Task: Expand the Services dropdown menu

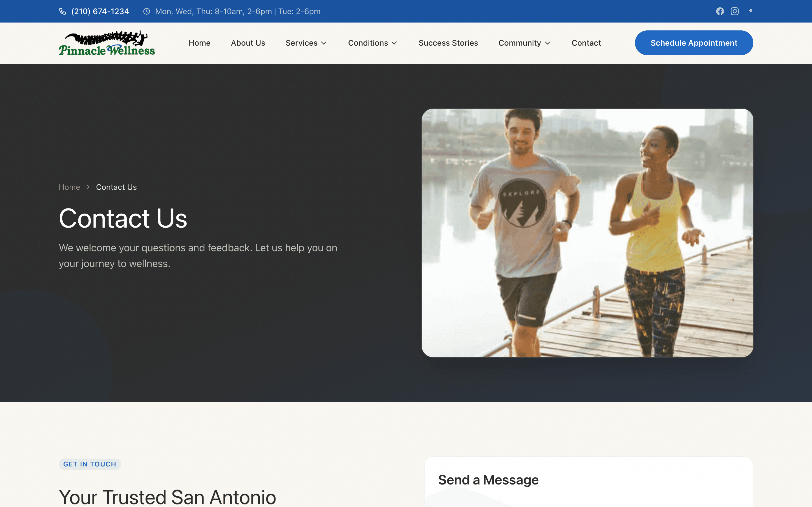Action: [306, 43]
